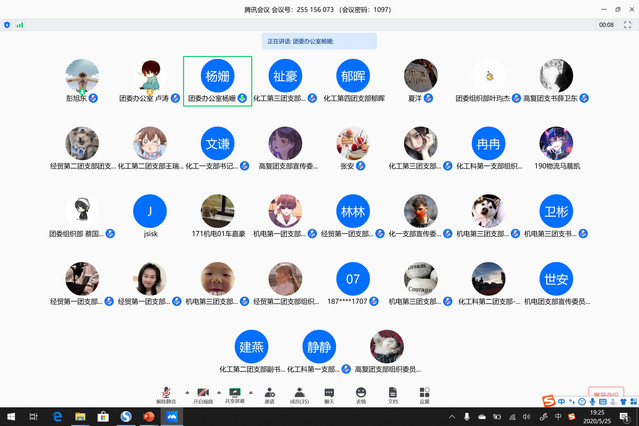639x426 pixels.
Task: Click the network signal strength icon
Action: click(20, 25)
